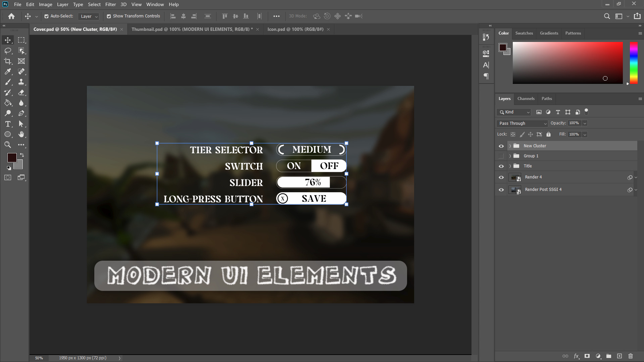Open the Character panel icon

click(x=486, y=65)
